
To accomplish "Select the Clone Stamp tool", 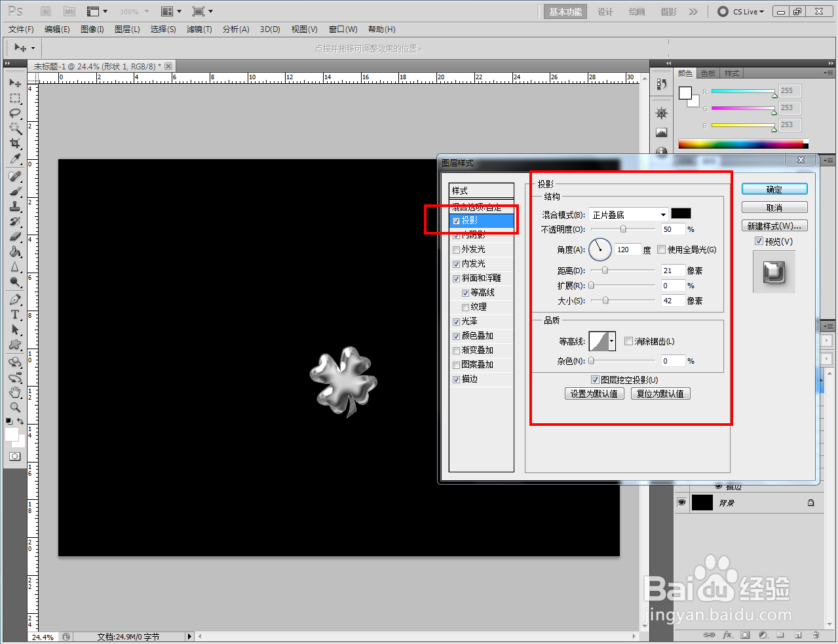I will tap(15, 207).
